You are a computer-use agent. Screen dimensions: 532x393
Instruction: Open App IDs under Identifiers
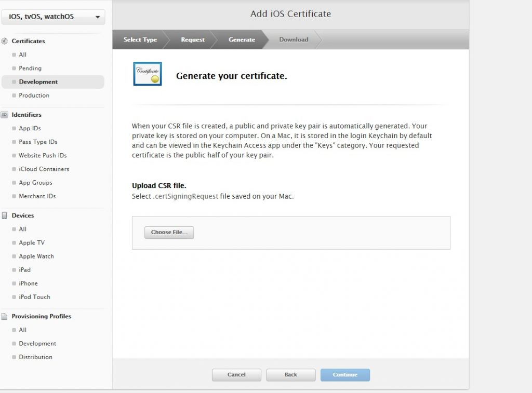pyautogui.click(x=30, y=128)
